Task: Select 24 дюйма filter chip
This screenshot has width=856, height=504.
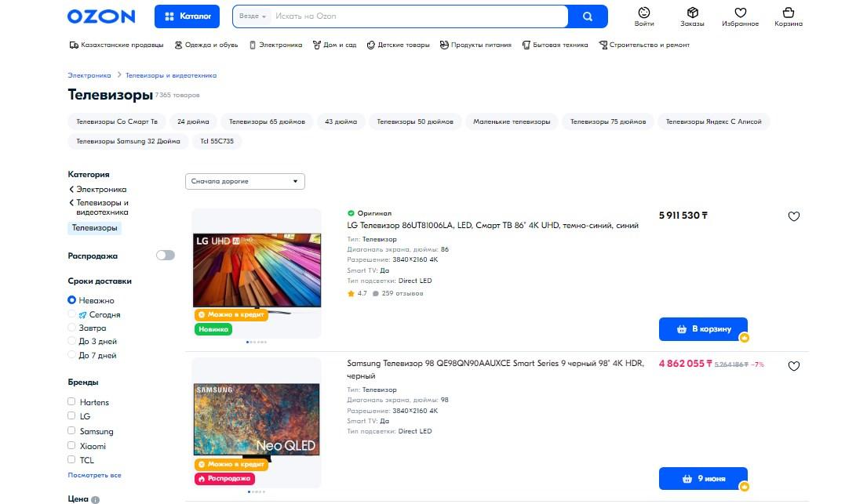Action: coord(193,121)
